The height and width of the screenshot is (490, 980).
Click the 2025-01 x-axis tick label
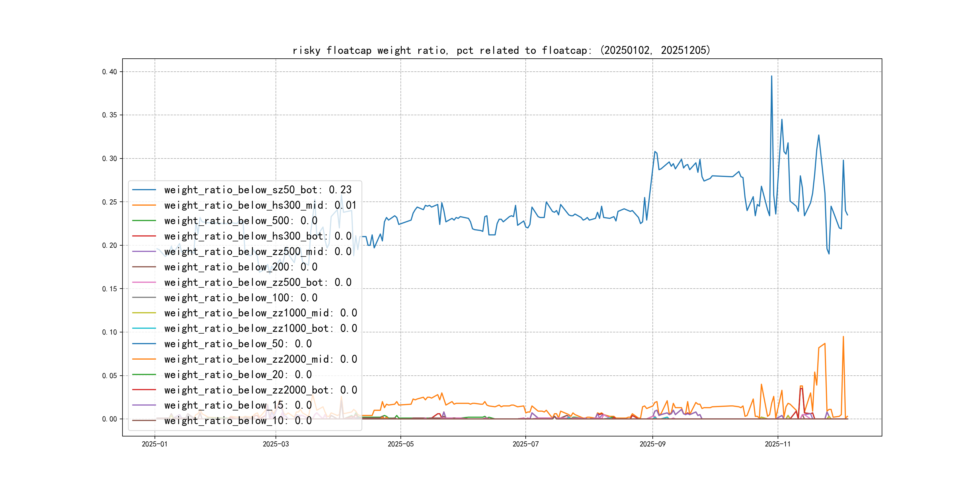pyautogui.click(x=155, y=444)
